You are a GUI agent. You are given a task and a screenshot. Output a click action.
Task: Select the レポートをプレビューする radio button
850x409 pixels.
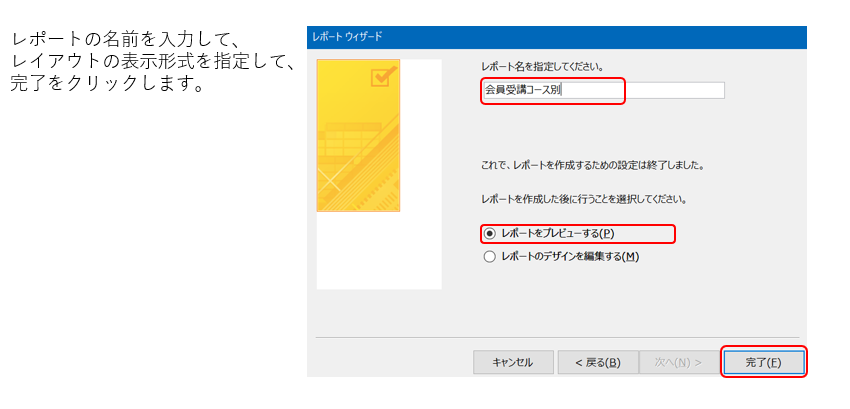click(490, 233)
